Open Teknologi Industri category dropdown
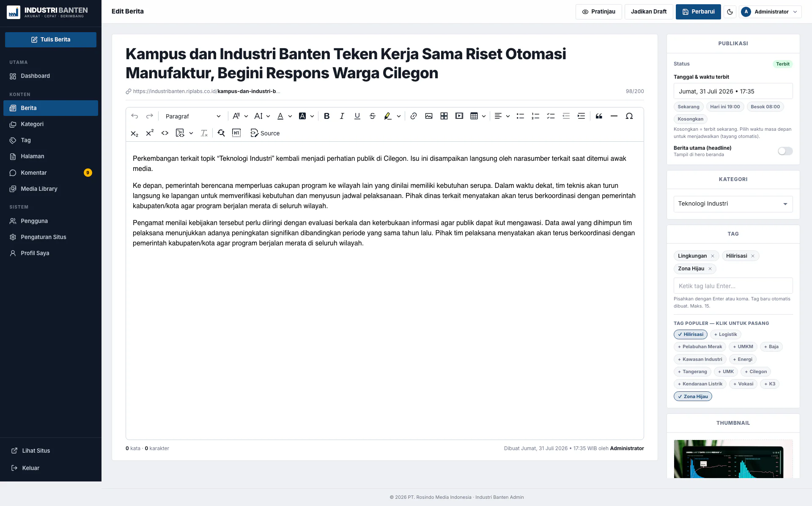The height and width of the screenshot is (506, 812). (x=733, y=203)
